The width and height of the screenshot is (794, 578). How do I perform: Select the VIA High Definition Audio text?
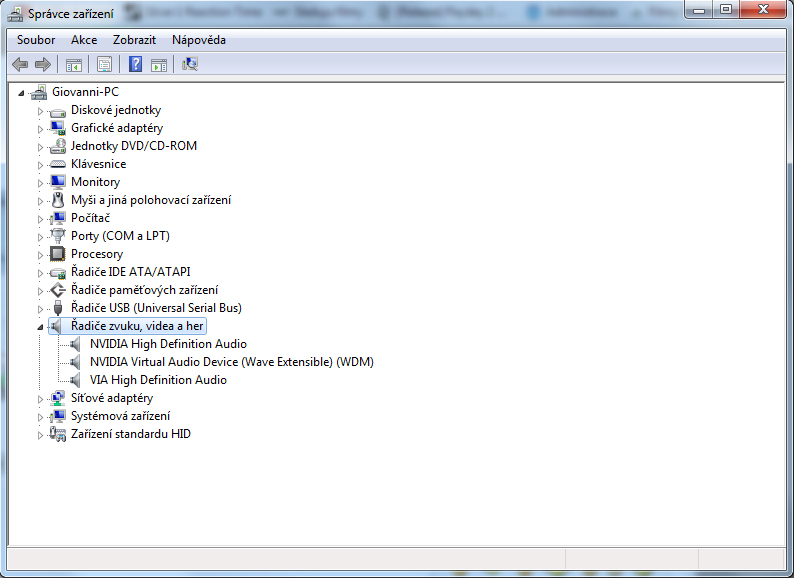pyautogui.click(x=158, y=380)
